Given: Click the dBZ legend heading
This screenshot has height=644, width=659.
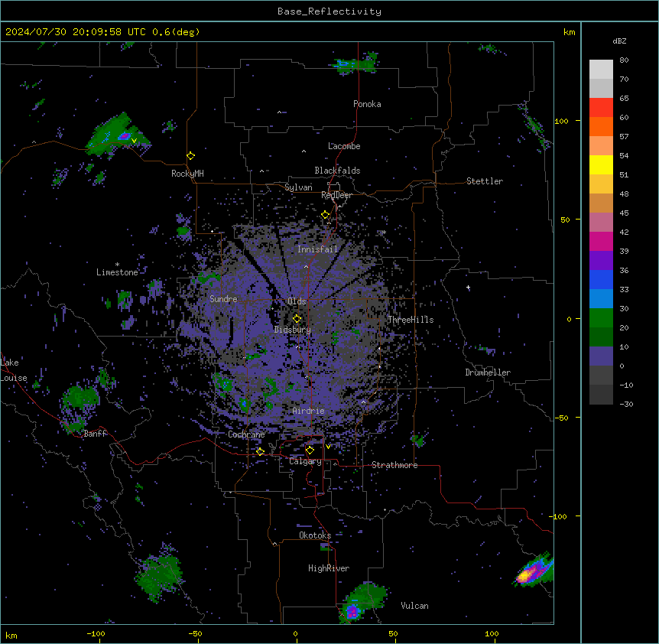Looking at the screenshot, I should click(x=619, y=41).
